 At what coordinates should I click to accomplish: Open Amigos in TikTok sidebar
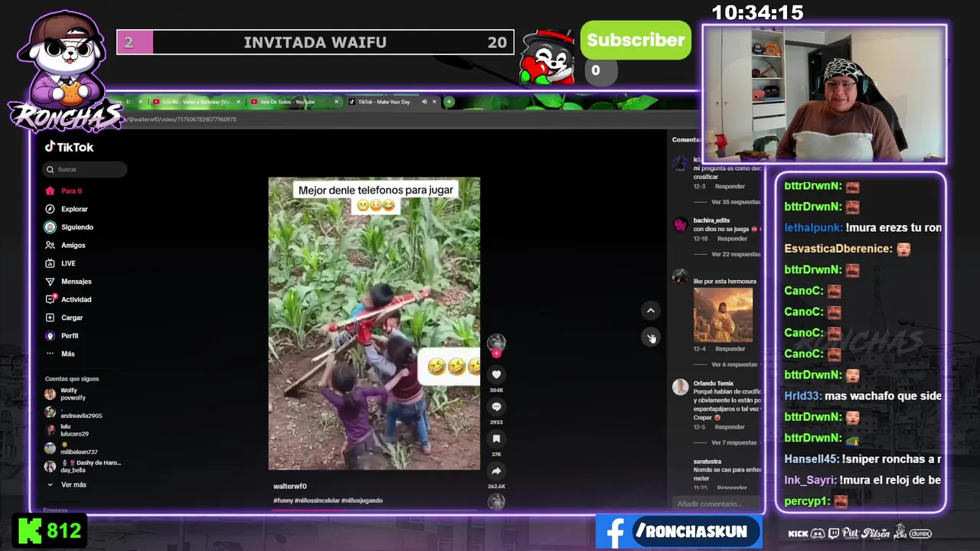tap(65, 245)
